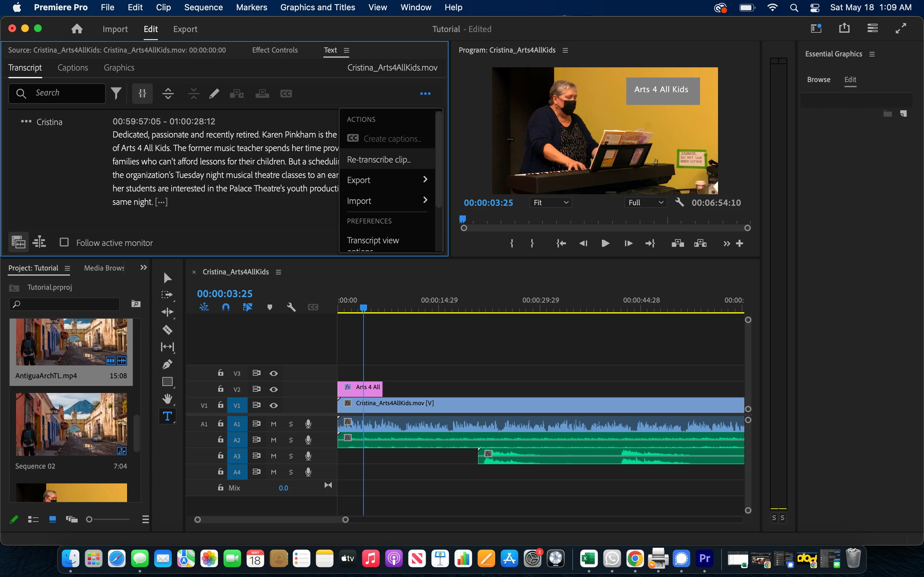Select the Hand tool

(x=167, y=399)
